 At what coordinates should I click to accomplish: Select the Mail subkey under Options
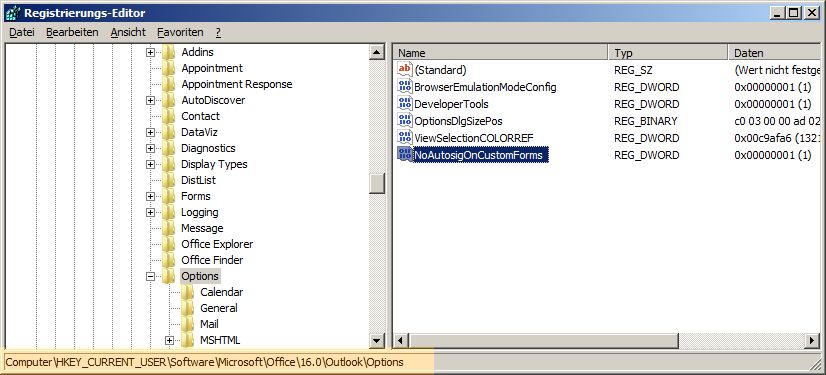209,324
